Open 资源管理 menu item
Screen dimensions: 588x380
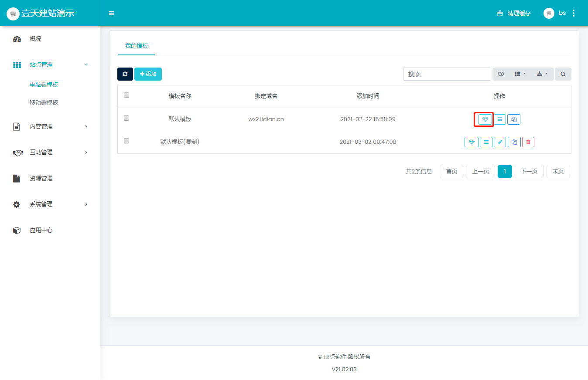tap(41, 178)
